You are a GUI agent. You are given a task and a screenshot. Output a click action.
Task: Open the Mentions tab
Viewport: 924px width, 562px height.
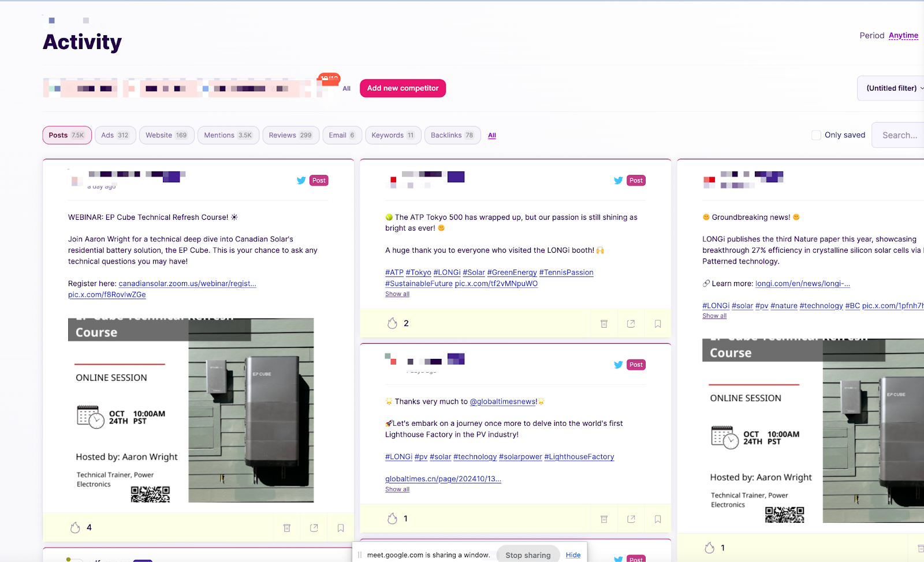click(228, 135)
